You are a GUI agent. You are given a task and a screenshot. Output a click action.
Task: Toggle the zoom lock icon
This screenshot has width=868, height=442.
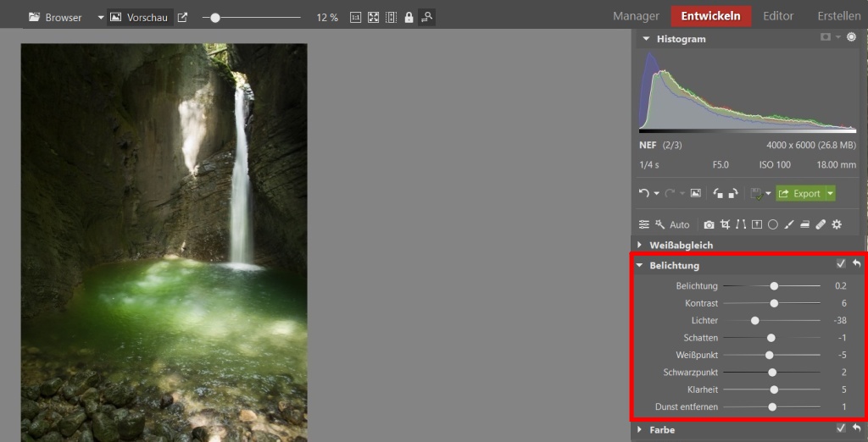409,17
